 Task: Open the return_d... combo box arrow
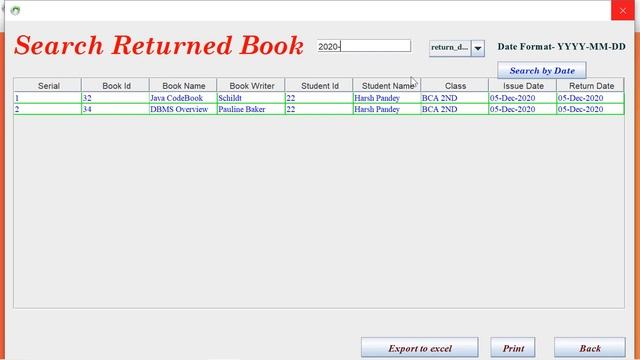coord(478,48)
